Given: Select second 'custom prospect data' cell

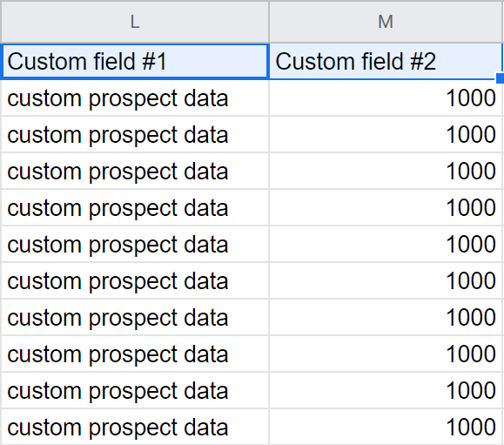Looking at the screenshot, I should (135, 134).
